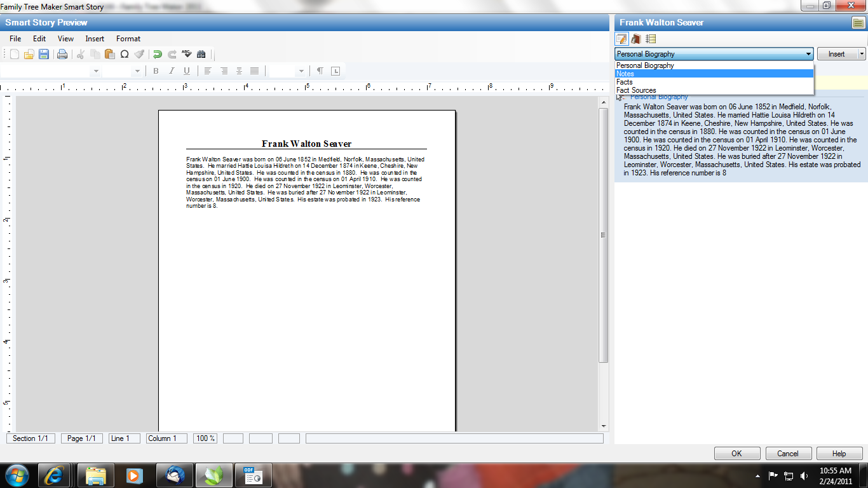Open the View menu
Image resolution: width=868 pixels, height=488 pixels.
(x=65, y=39)
